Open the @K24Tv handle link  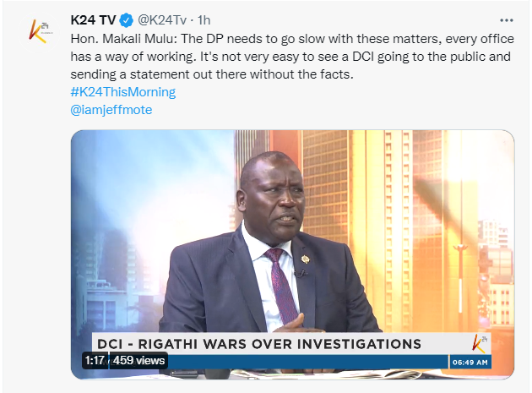tap(162, 20)
